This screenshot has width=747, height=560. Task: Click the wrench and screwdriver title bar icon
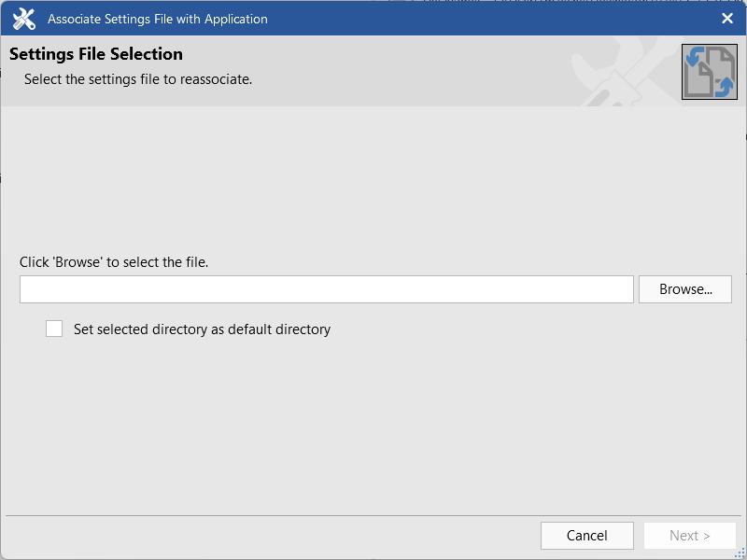[24, 19]
